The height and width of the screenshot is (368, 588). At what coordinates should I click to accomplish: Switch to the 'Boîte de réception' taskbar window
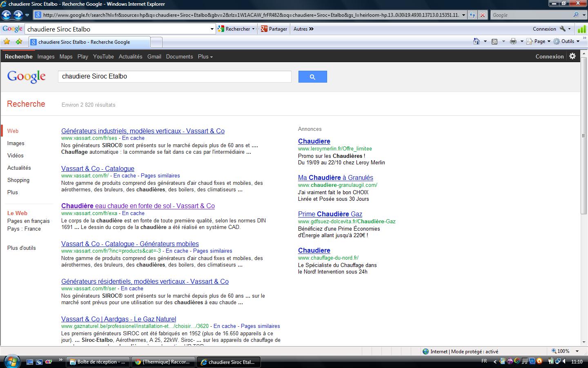tap(98, 362)
